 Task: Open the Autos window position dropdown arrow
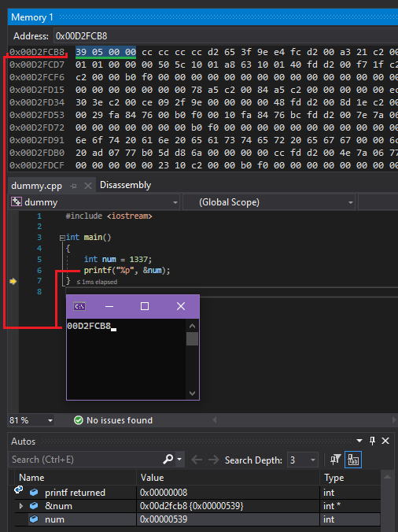(x=359, y=441)
